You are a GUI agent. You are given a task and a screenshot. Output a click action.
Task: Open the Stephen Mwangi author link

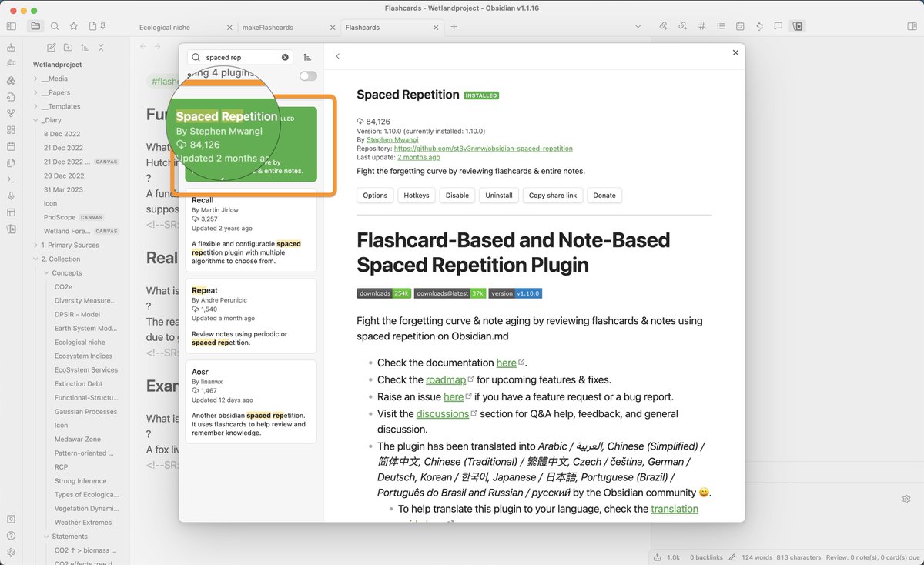pos(392,140)
